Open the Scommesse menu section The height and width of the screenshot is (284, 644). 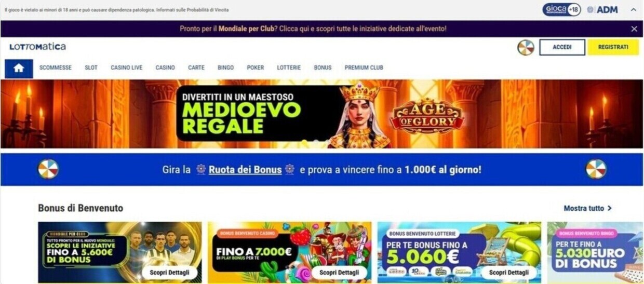[56, 67]
